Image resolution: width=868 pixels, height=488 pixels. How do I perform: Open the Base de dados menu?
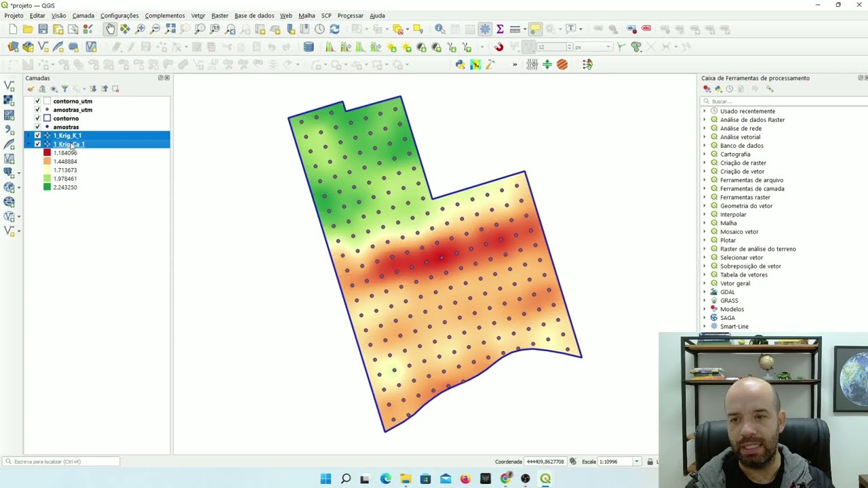[x=254, y=16]
